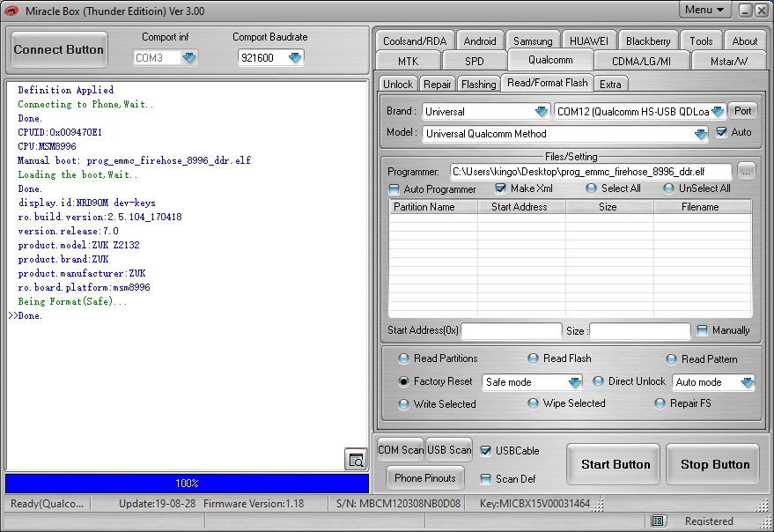Switch to the Samsung tab
The width and height of the screenshot is (774, 532).
tap(533, 41)
